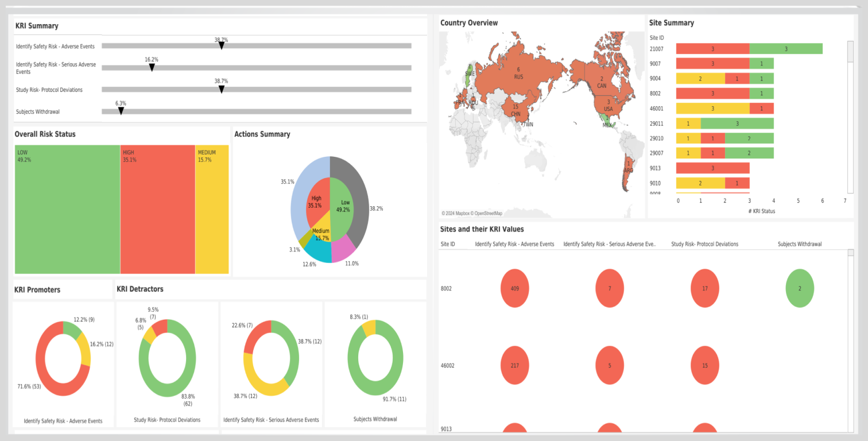The width and height of the screenshot is (868, 441).
Task: Click China on the Country Overview map
Action: pos(516,110)
